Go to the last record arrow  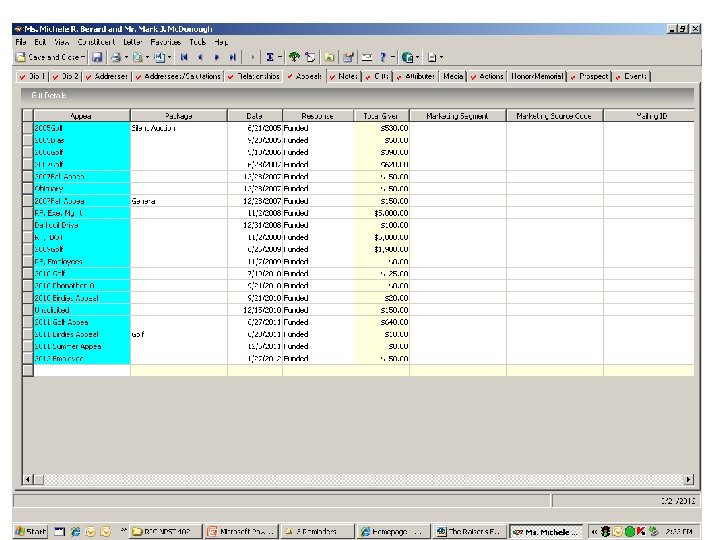click(x=233, y=57)
